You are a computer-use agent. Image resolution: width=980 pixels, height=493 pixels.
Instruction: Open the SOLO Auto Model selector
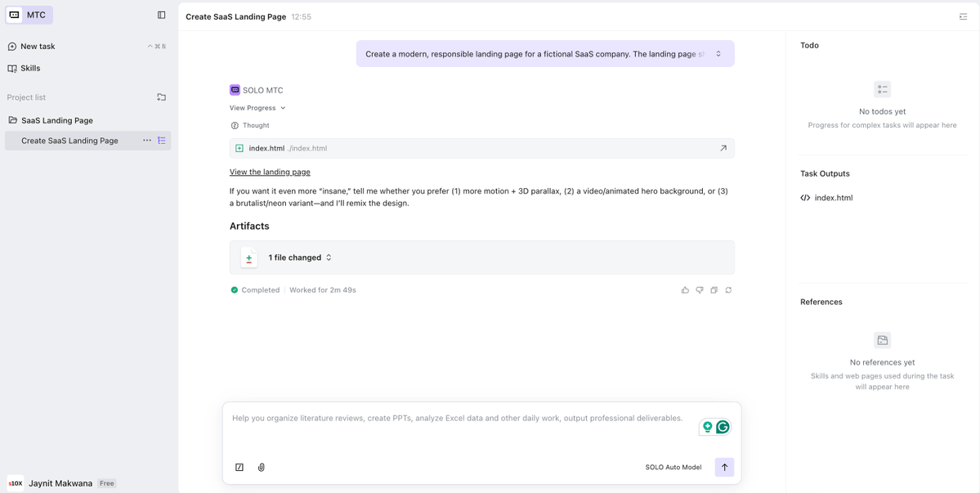(673, 468)
